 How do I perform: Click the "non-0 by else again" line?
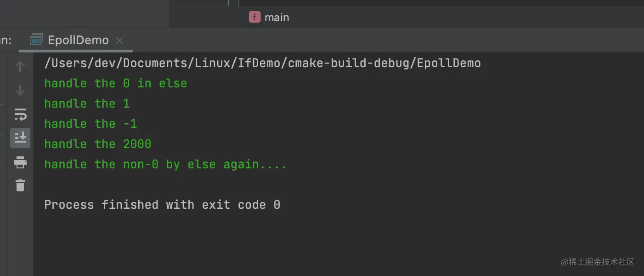pyautogui.click(x=165, y=164)
